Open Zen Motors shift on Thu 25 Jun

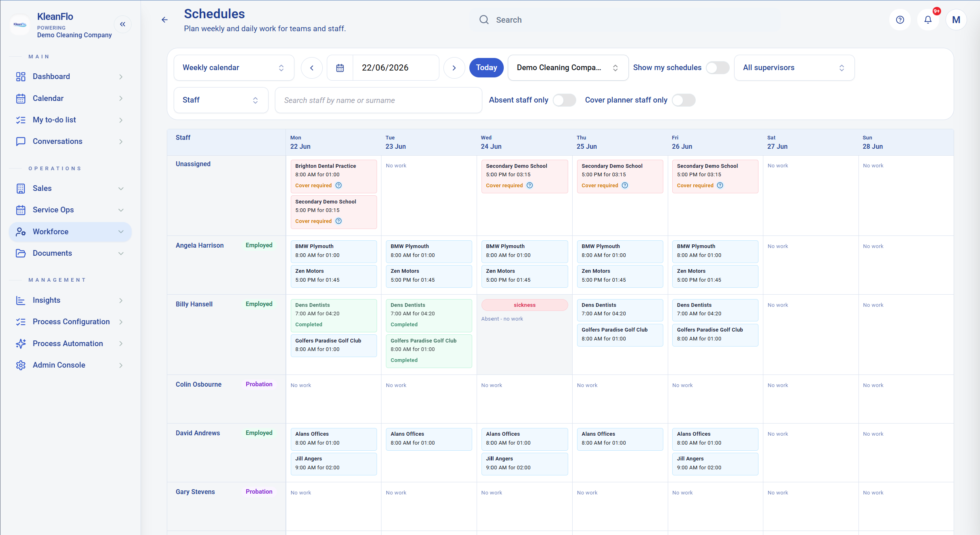[x=620, y=276]
